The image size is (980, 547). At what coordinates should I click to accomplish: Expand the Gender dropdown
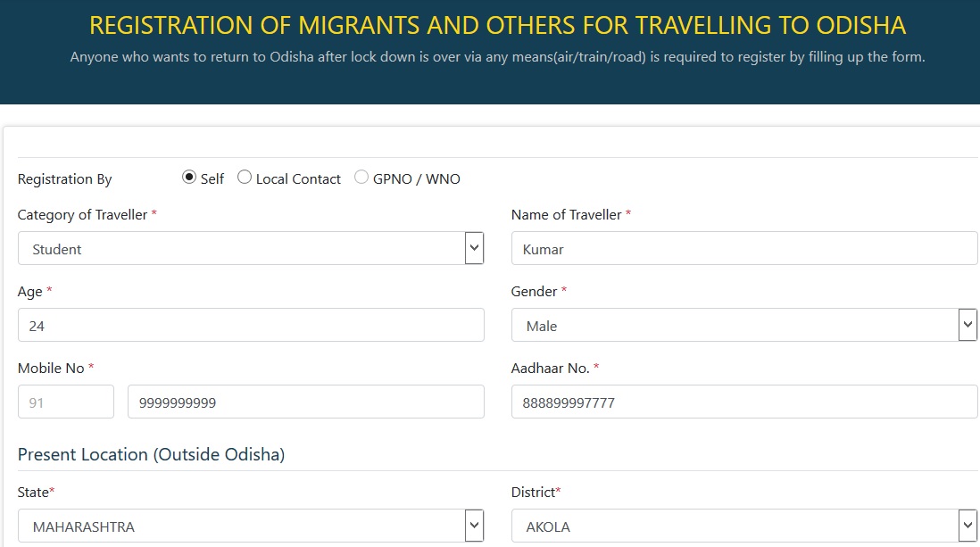tap(734, 326)
